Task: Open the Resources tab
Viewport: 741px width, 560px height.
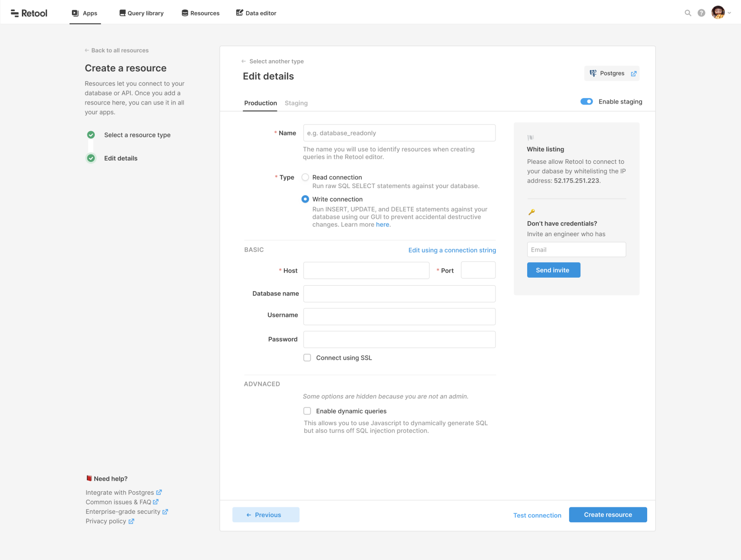Action: (201, 13)
